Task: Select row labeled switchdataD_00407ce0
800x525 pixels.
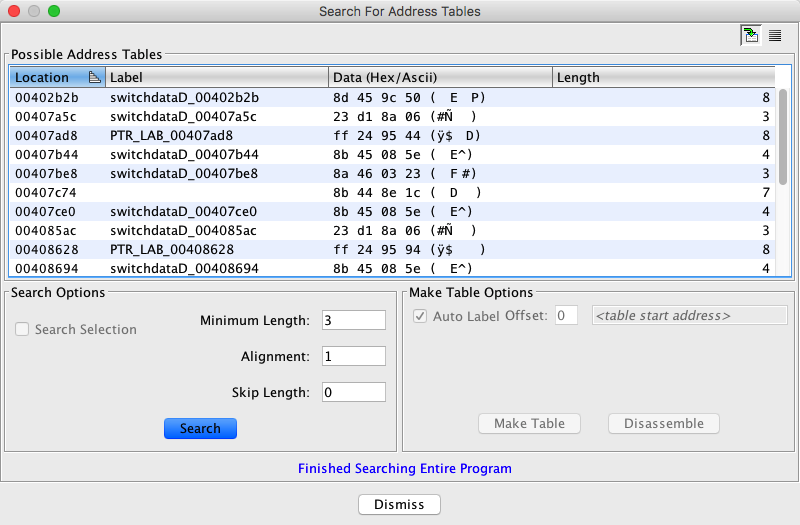Action: click(x=184, y=212)
